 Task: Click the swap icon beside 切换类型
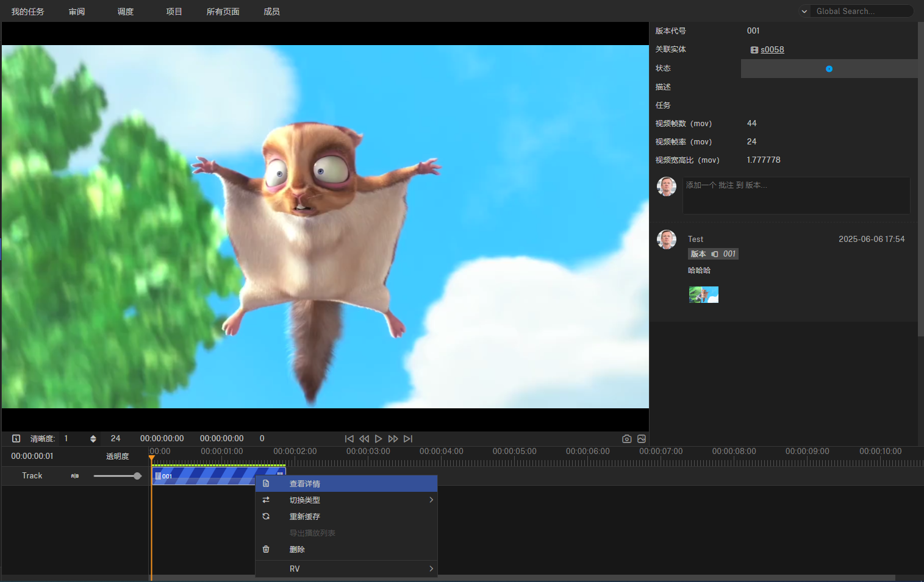point(266,500)
